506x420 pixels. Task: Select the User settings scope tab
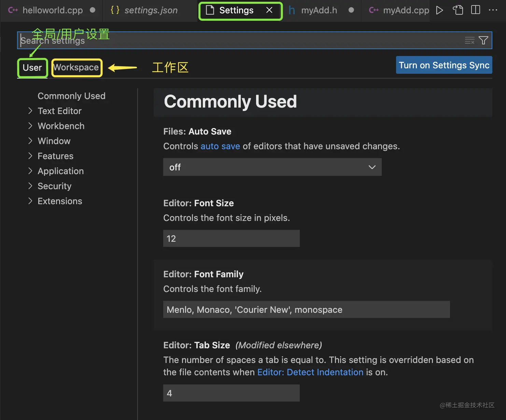(x=32, y=68)
